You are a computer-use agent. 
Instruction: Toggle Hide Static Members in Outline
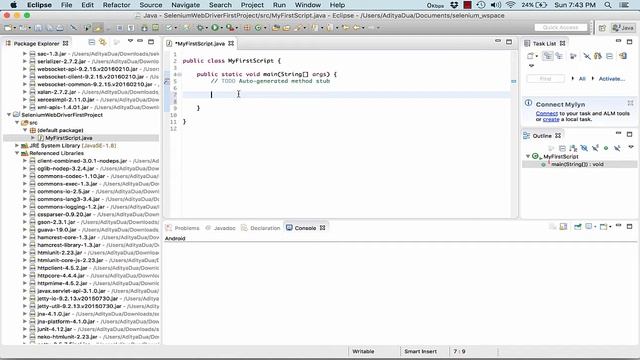pos(595,148)
